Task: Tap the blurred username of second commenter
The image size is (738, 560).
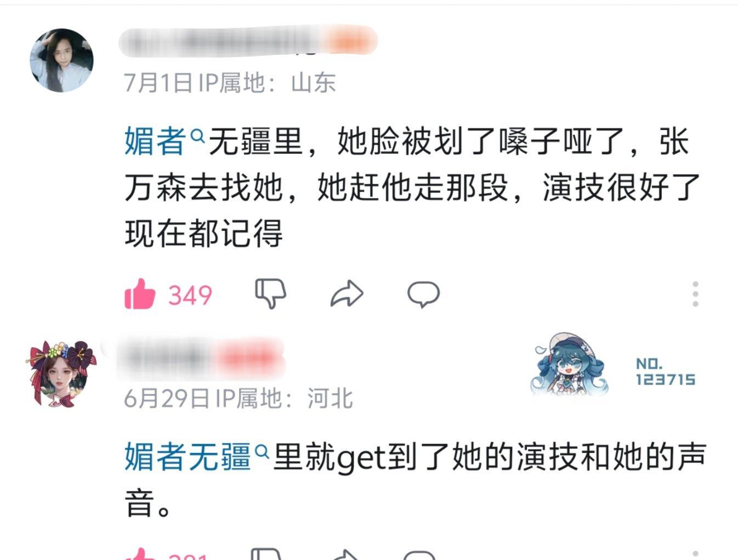Action: [201, 359]
